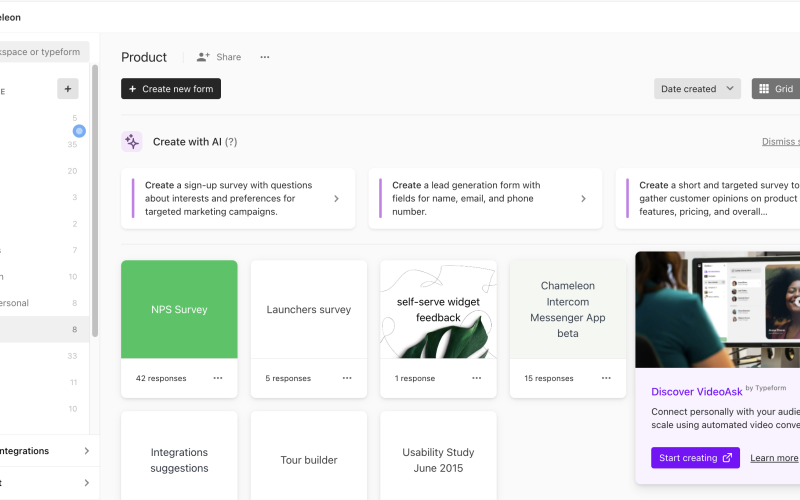Click the Create with AI help question mark

pyautogui.click(x=231, y=142)
